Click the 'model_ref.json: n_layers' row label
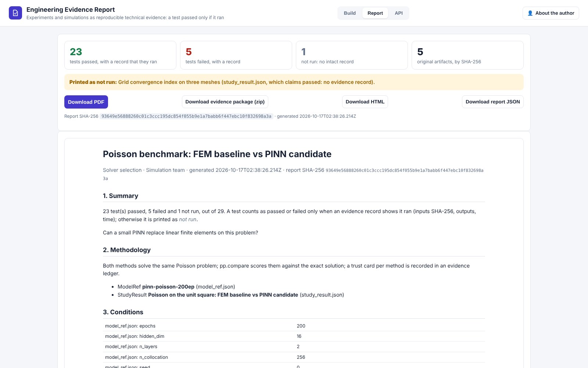 pos(131,347)
